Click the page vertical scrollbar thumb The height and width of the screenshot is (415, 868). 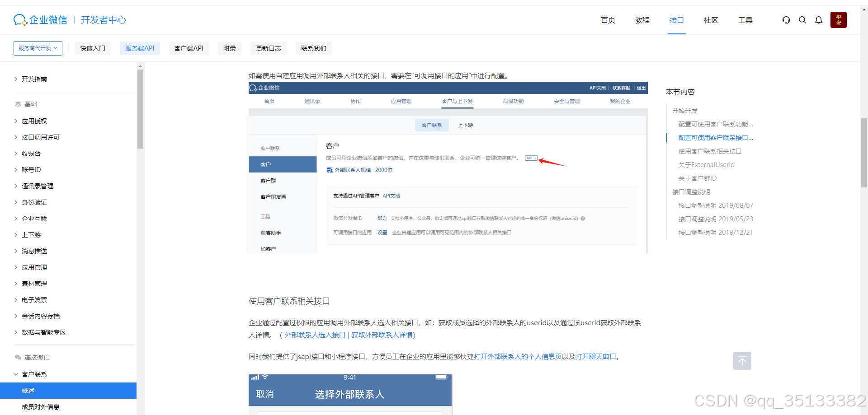point(864,153)
